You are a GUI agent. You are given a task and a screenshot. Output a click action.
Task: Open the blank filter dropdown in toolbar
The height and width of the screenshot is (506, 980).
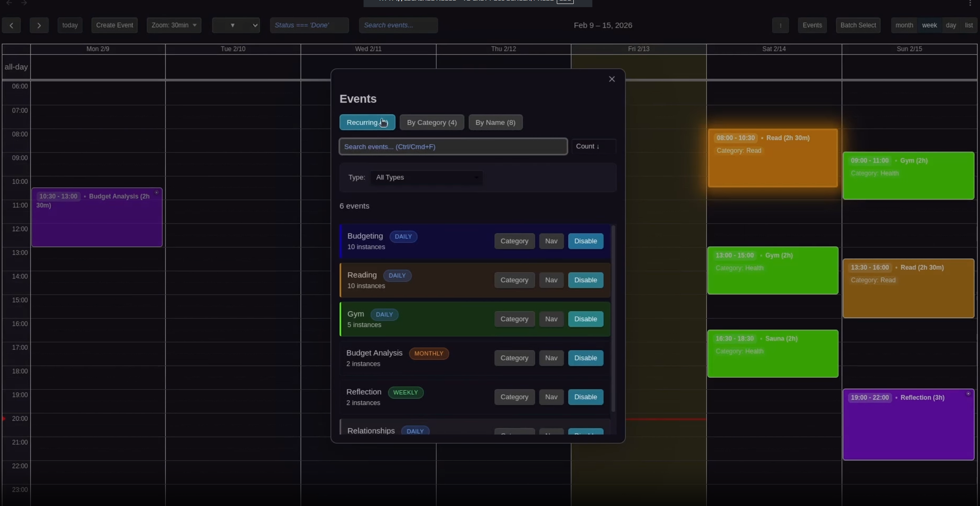(236, 25)
